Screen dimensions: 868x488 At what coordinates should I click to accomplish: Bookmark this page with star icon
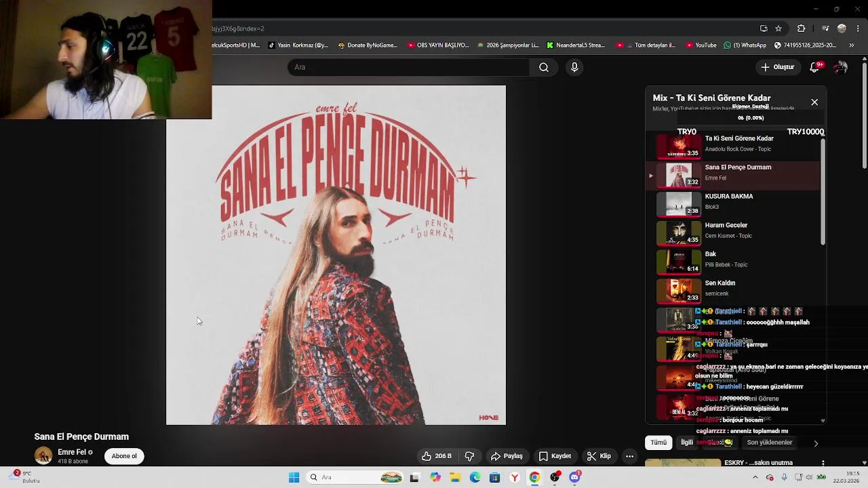pyautogui.click(x=778, y=28)
